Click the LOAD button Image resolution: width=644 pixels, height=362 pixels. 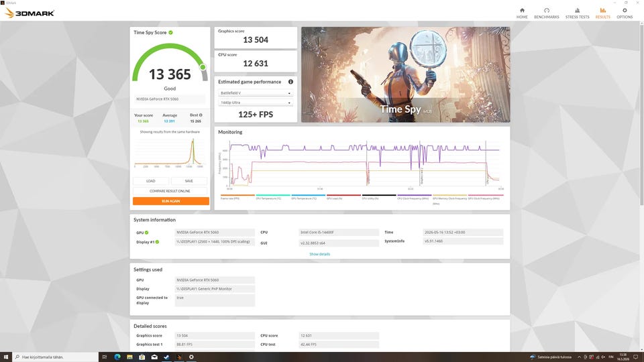[151, 181]
